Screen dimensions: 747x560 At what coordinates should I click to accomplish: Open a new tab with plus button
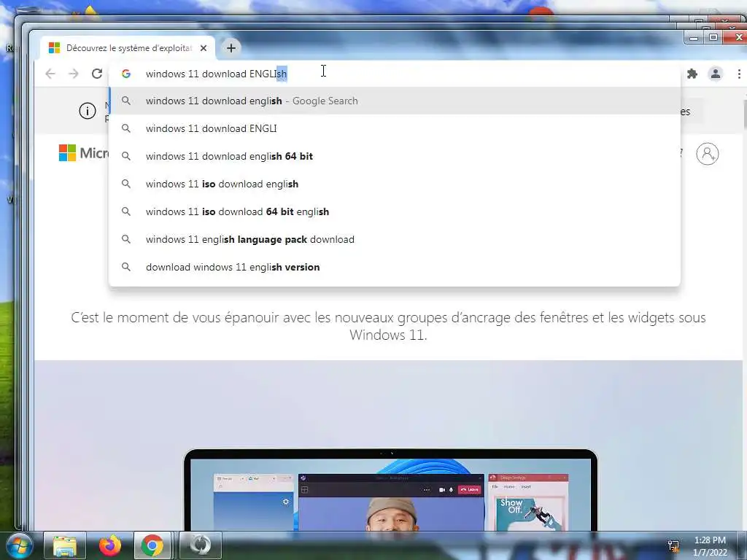click(231, 48)
